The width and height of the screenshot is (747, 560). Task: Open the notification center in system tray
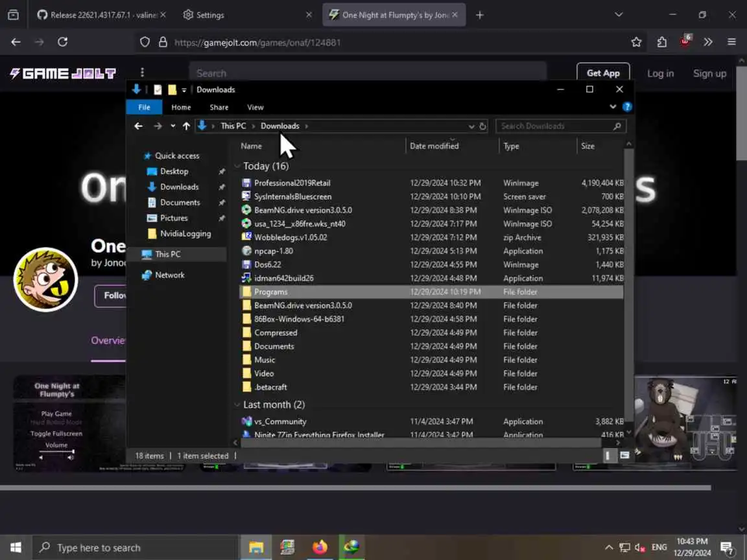coord(727,548)
